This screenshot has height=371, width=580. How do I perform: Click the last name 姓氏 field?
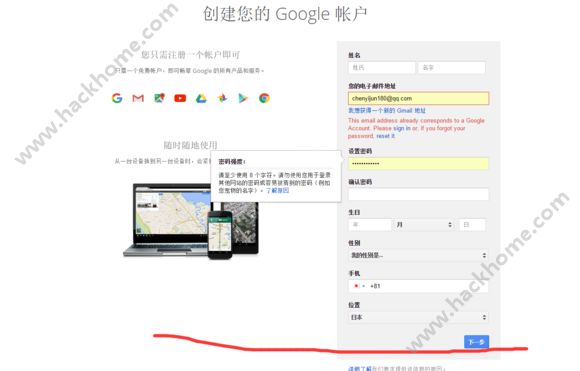381,68
